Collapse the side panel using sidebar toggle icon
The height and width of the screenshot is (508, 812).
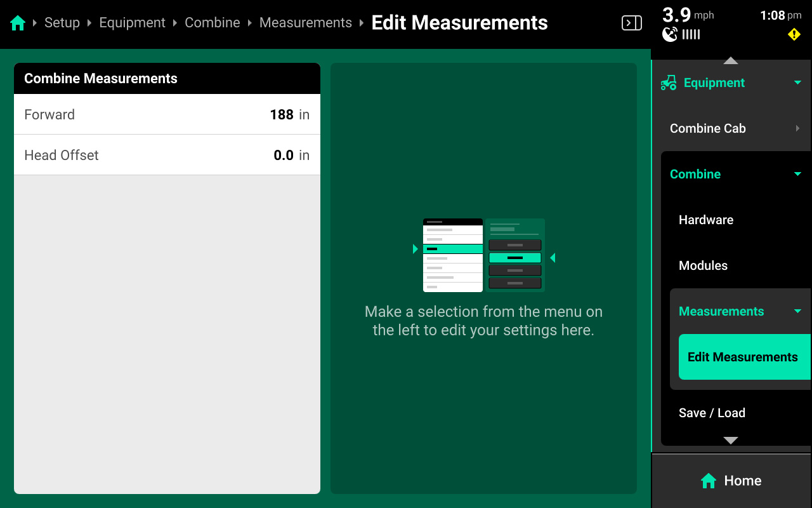pos(631,23)
